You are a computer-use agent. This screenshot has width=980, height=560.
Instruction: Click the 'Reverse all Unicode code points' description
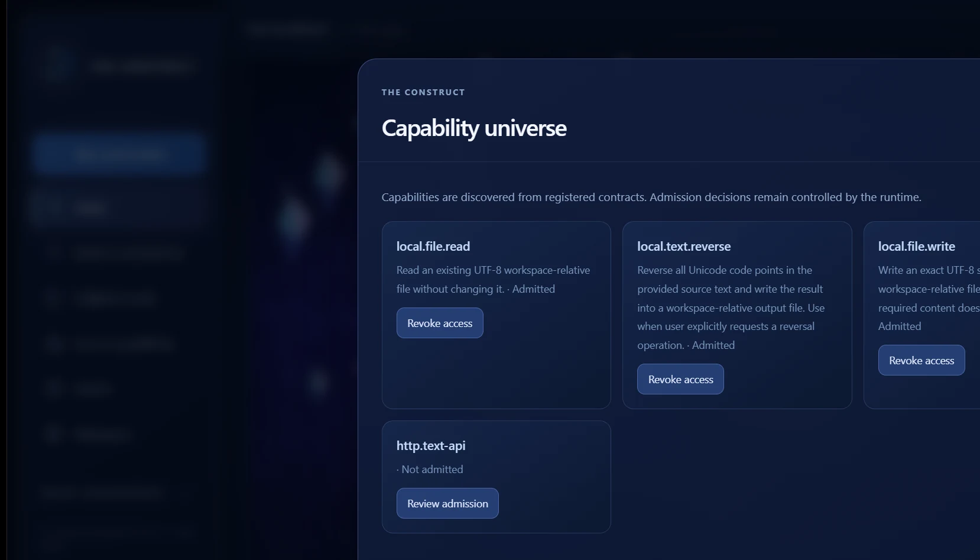click(x=731, y=307)
